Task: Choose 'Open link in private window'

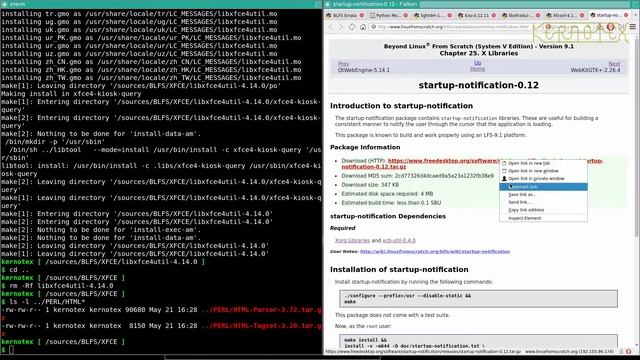Action: coord(543,179)
